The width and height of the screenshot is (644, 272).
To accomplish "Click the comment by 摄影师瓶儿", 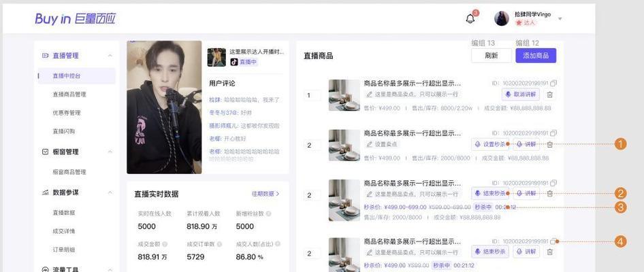I will click(244, 126).
